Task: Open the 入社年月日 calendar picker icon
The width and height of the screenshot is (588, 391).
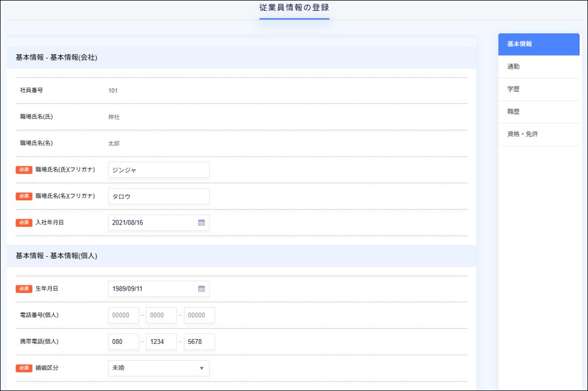Action: (x=201, y=222)
